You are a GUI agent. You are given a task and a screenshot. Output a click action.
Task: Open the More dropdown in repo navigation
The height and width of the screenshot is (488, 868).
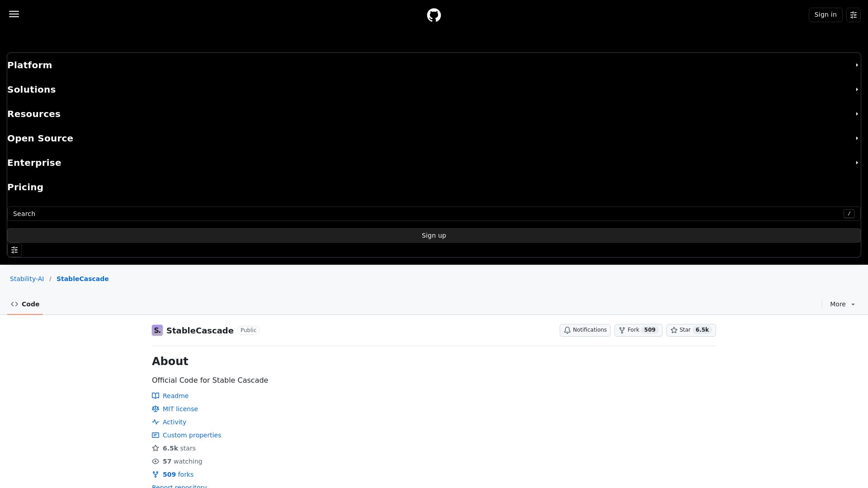click(x=842, y=304)
